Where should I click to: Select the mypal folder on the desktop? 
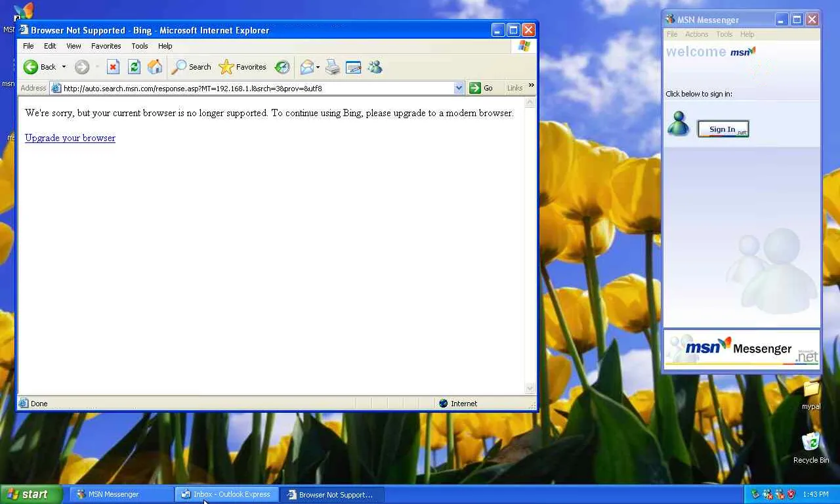811,395
